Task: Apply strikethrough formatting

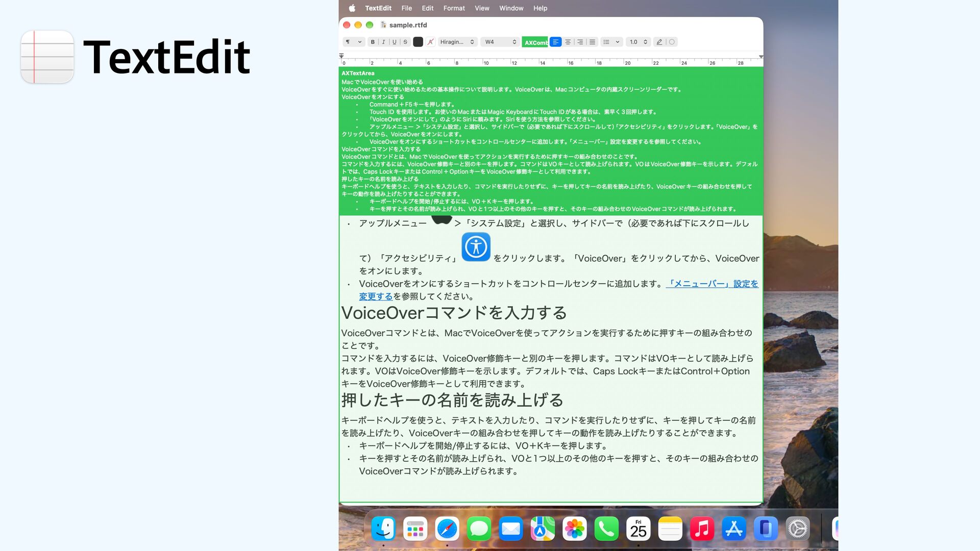Action: click(405, 42)
